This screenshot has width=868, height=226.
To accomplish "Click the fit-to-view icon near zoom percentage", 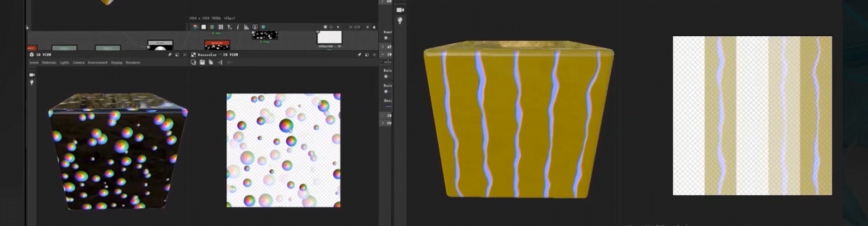I will pos(325,27).
